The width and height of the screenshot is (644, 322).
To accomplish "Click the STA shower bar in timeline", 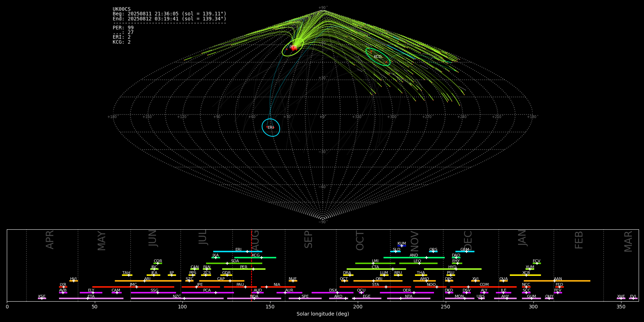I will point(375,287).
